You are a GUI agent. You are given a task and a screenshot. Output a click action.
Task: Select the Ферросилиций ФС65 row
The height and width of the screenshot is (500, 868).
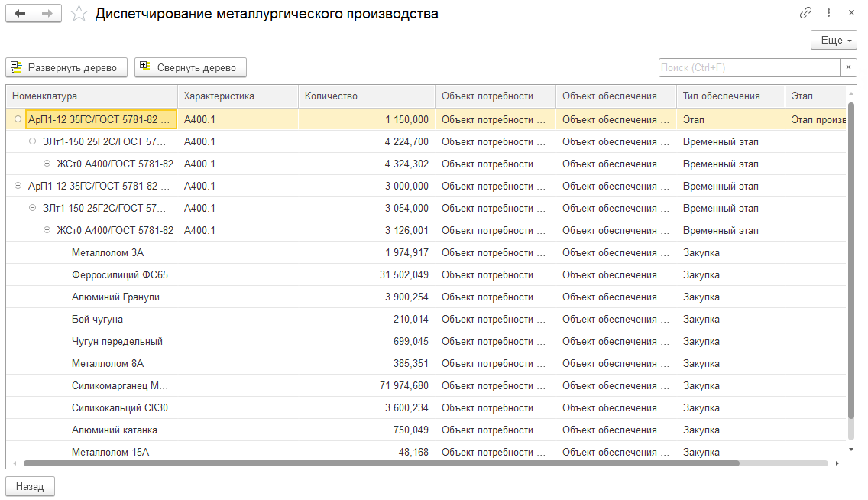pyautogui.click(x=426, y=274)
